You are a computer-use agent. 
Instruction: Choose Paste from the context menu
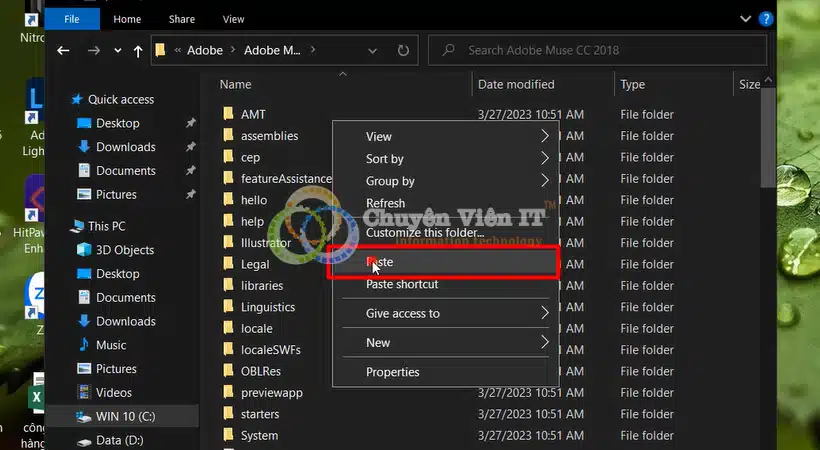click(x=380, y=262)
